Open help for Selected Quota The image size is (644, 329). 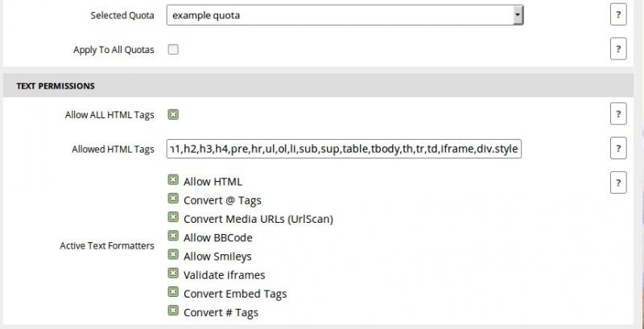click(618, 15)
